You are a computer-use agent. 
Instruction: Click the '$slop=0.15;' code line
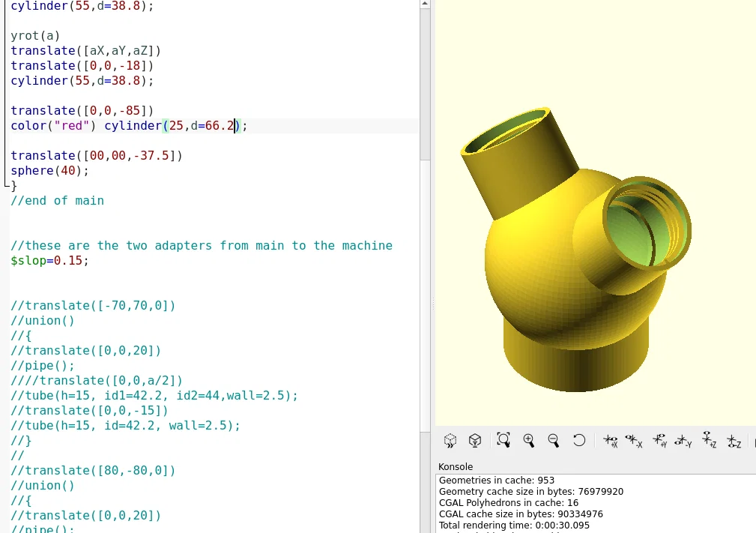pyautogui.click(x=49, y=260)
